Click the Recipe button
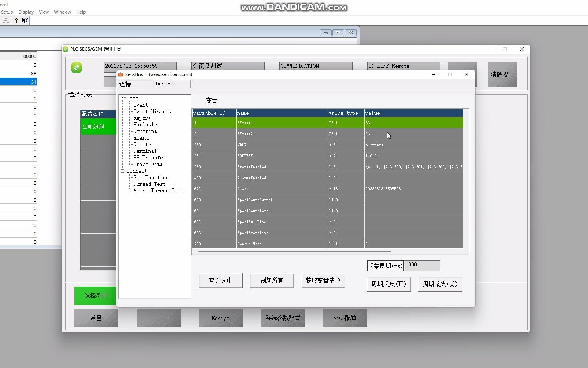The width and height of the screenshot is (588, 368). (x=220, y=318)
